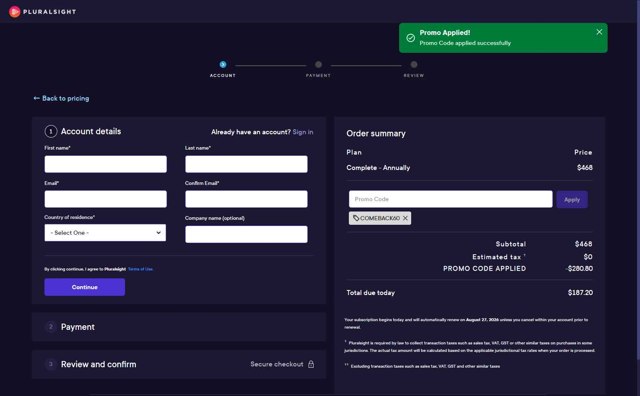Click the Continue button
The width and height of the screenshot is (640, 396).
click(x=85, y=287)
